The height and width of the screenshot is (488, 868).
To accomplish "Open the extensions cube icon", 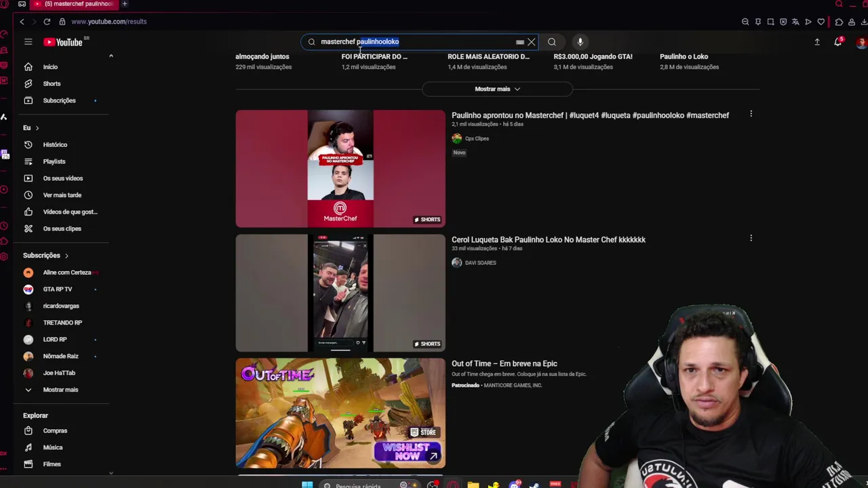I will (x=839, y=22).
